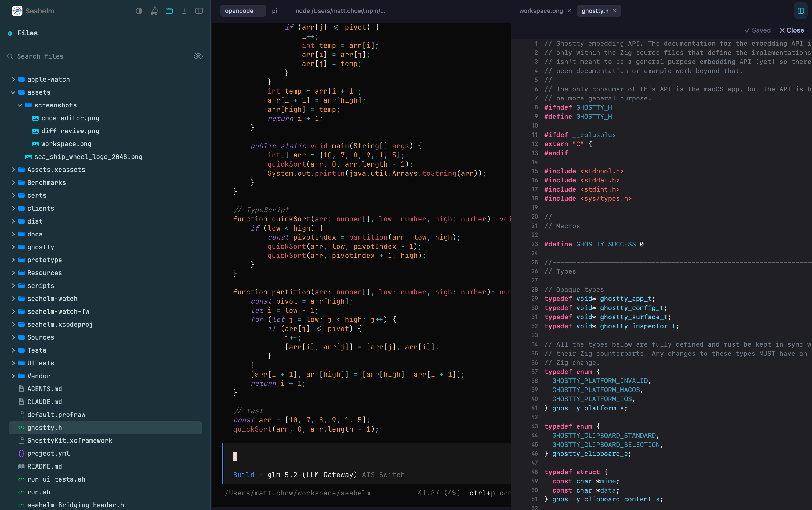The image size is (812, 510).
Task: Expand the clients folder
Action: point(13,209)
